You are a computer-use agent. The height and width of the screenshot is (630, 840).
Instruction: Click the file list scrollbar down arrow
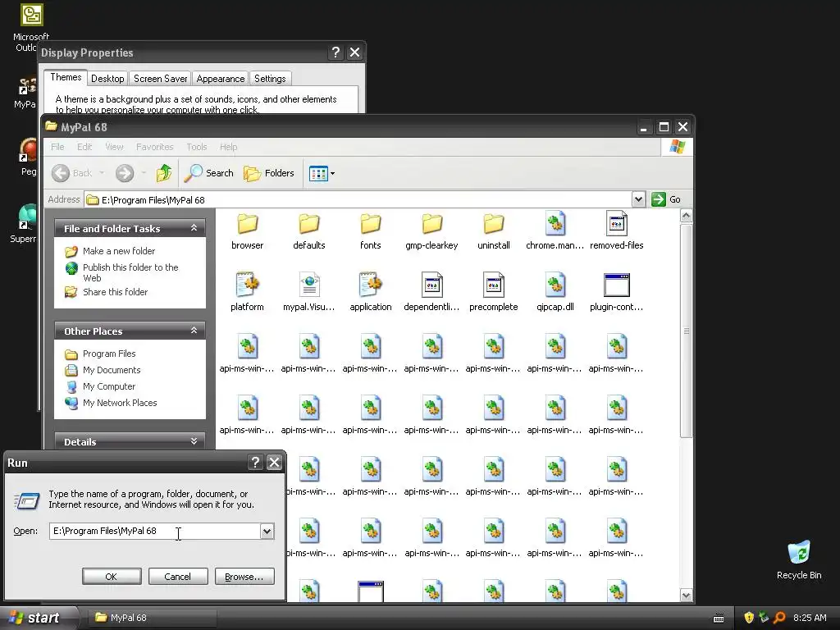686,596
